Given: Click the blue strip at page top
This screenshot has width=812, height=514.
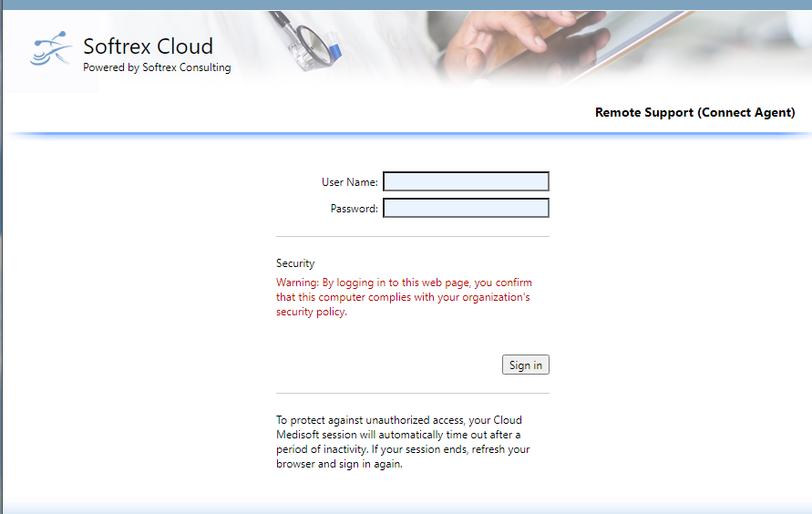Looking at the screenshot, I should tap(406, 5).
